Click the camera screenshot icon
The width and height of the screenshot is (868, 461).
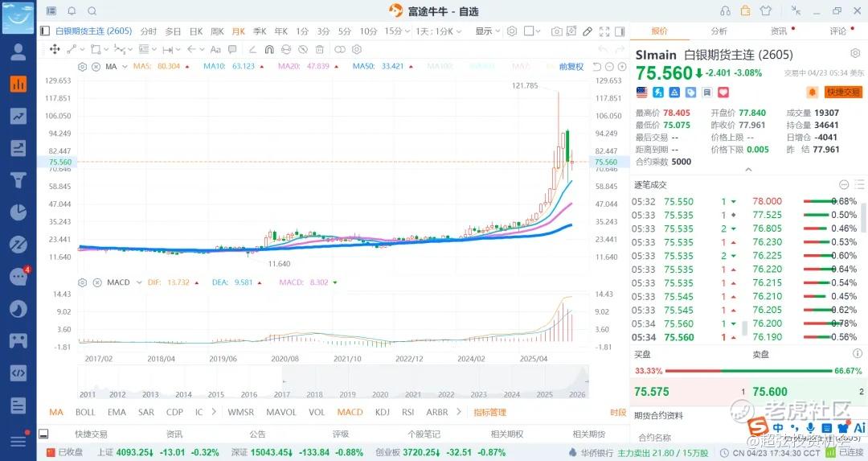pyautogui.click(x=557, y=31)
